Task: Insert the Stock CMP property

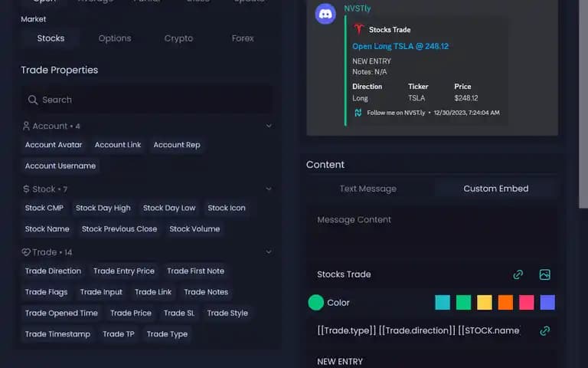Action: pyautogui.click(x=44, y=208)
